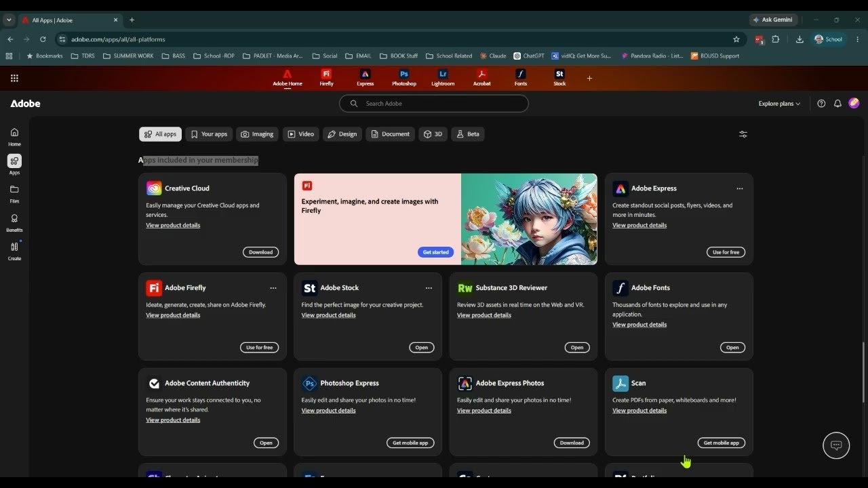
Task: Open Lightroom from the top app bar
Action: tap(443, 77)
